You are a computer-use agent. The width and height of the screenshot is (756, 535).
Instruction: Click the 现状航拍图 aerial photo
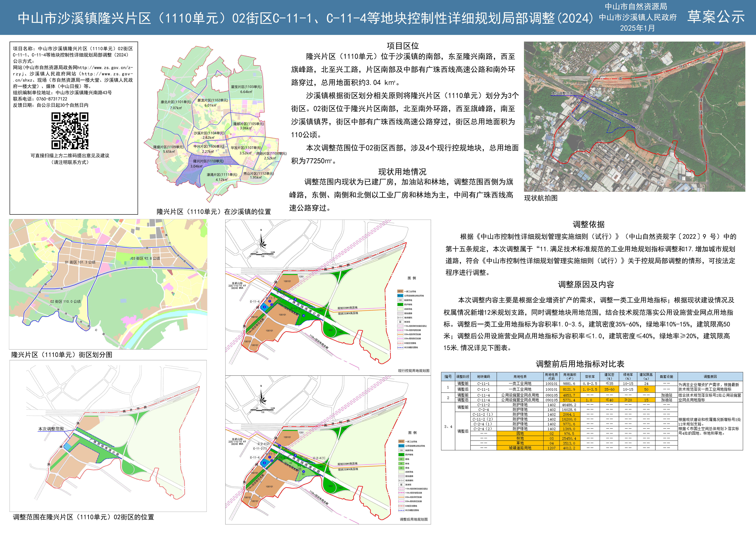pos(634,117)
